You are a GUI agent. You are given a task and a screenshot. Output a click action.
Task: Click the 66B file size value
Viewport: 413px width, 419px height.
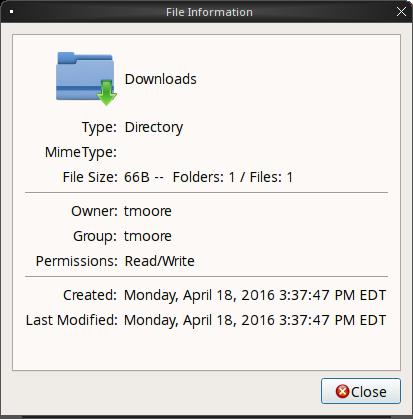137,177
